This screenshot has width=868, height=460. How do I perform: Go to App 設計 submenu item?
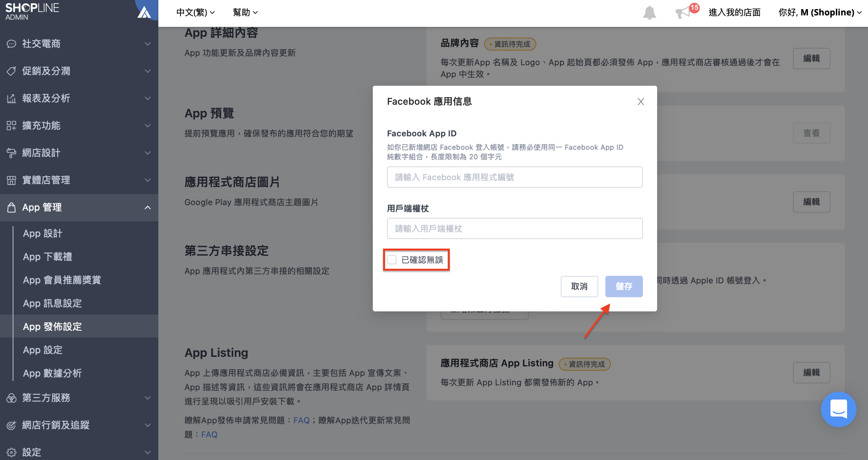click(43, 234)
